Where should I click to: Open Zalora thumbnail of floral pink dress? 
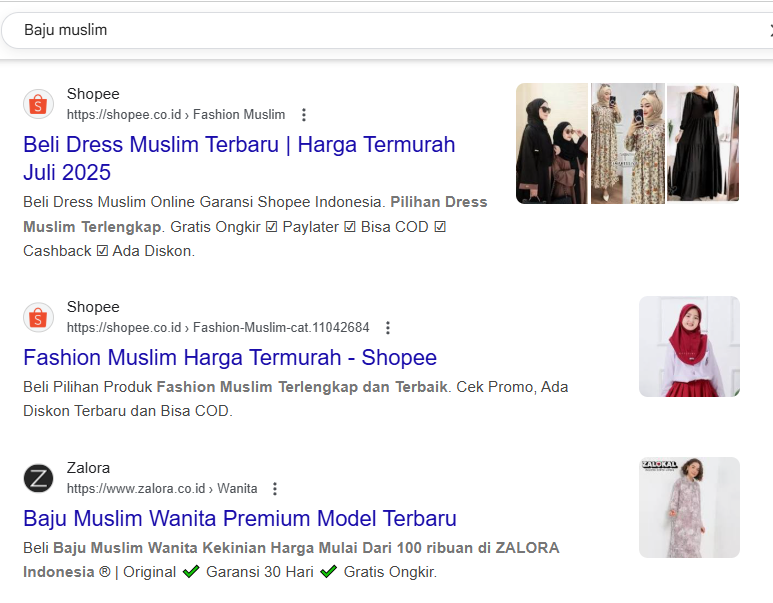689,507
